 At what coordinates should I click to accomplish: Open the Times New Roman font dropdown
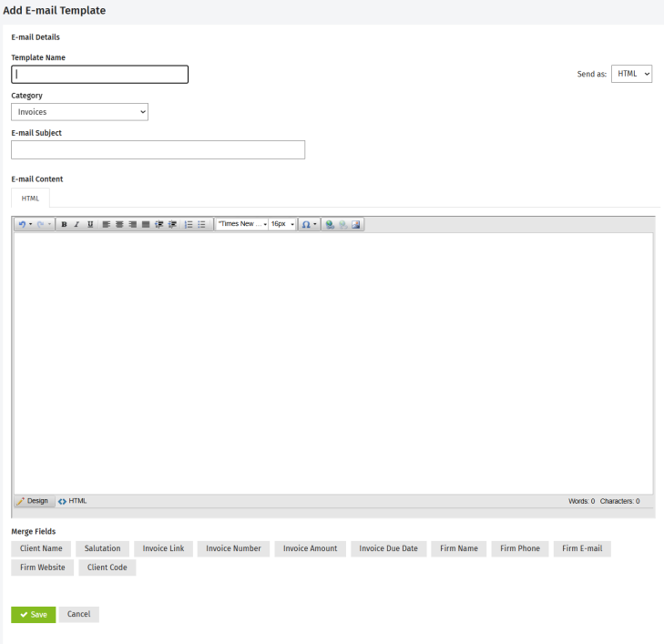pos(241,224)
